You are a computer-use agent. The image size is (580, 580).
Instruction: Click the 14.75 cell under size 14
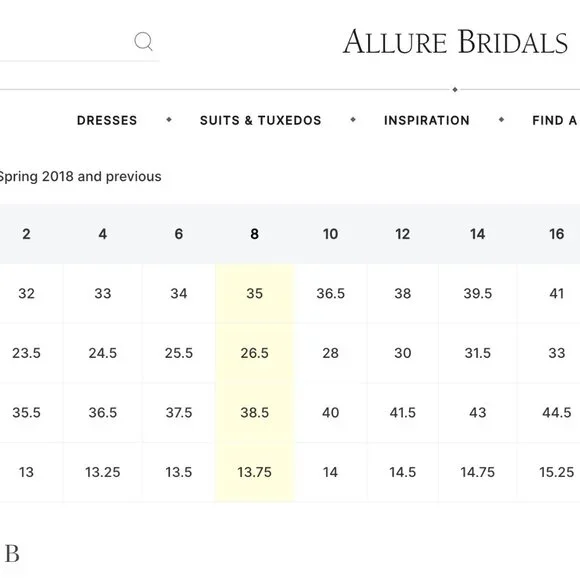(478, 472)
